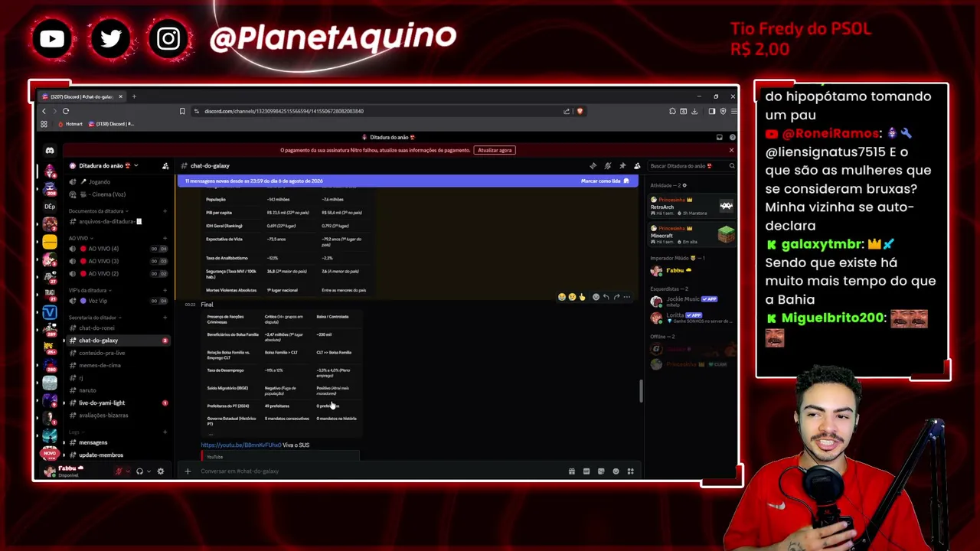The image size is (980, 551).
Task: Open the naruto channel
Action: click(x=118, y=390)
